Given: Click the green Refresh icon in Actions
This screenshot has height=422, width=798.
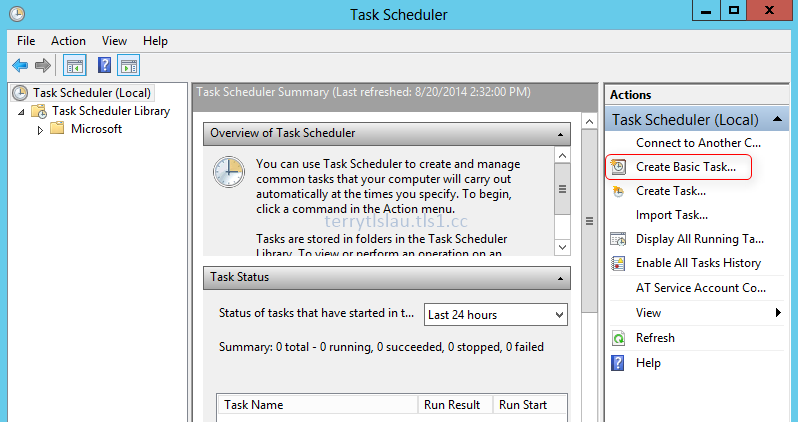Looking at the screenshot, I should 618,338.
